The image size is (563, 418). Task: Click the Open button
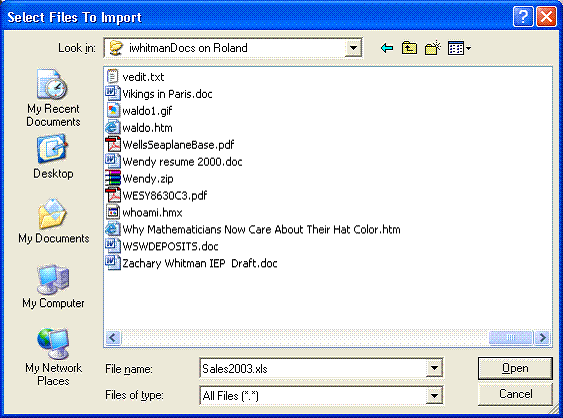tap(515, 368)
